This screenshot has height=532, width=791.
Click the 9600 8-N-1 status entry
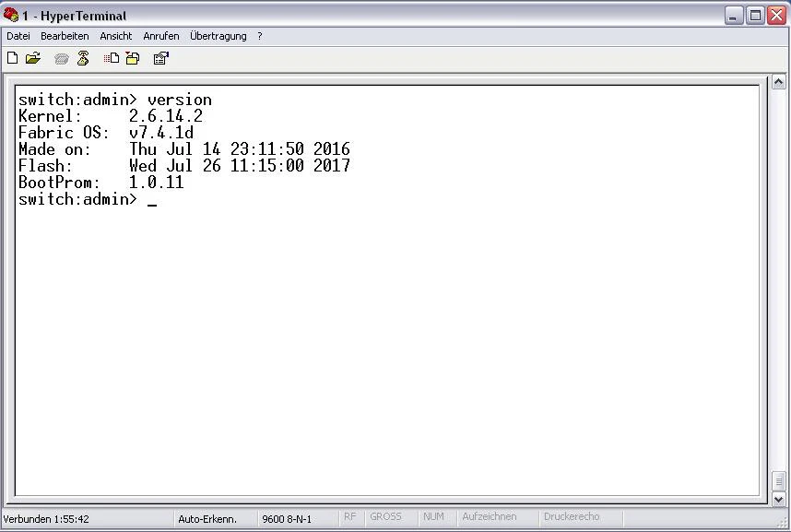(x=287, y=519)
